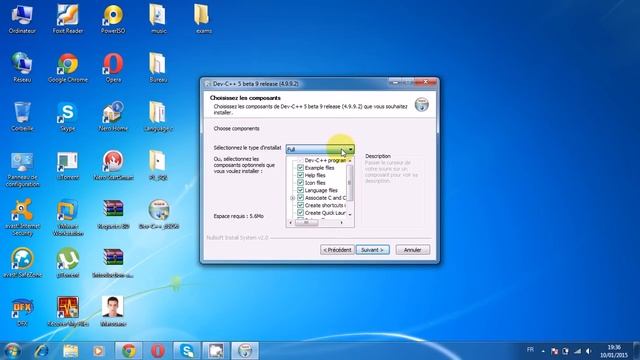Image resolution: width=640 pixels, height=360 pixels.
Task: Click the 'Espace requis : 5.6Mo' text
Action: pos(238,216)
